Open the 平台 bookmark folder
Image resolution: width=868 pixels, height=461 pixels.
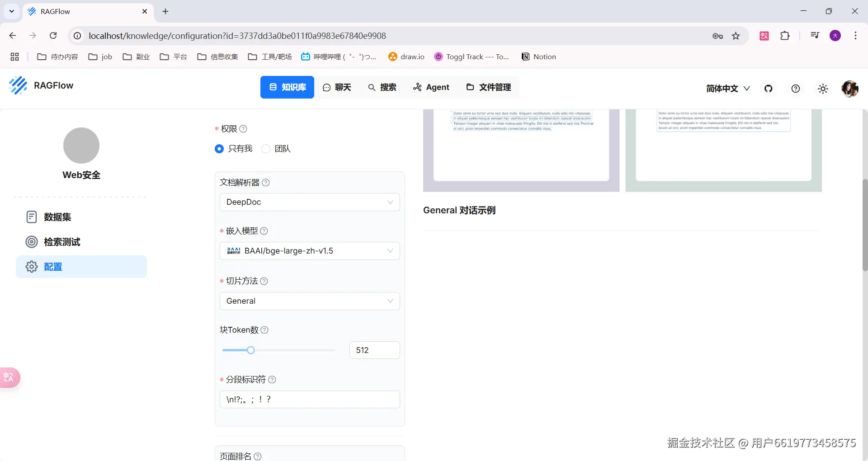tap(174, 56)
